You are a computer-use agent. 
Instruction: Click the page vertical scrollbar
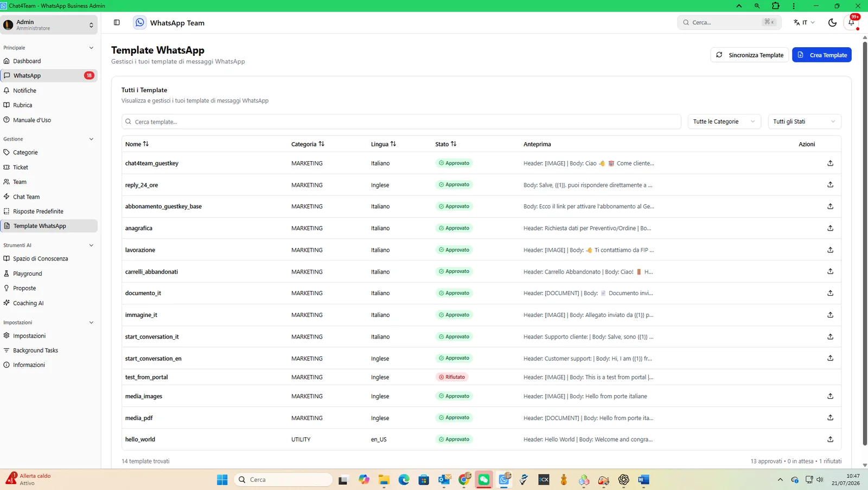coord(865,243)
